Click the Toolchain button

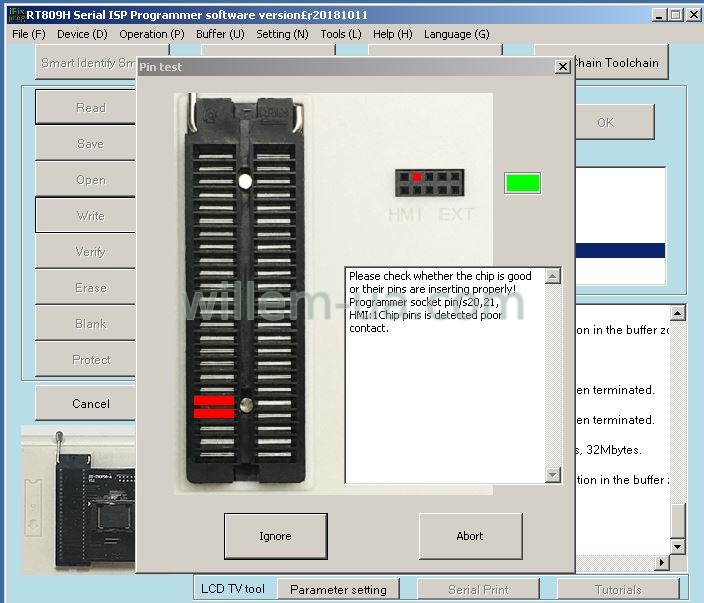(x=622, y=62)
